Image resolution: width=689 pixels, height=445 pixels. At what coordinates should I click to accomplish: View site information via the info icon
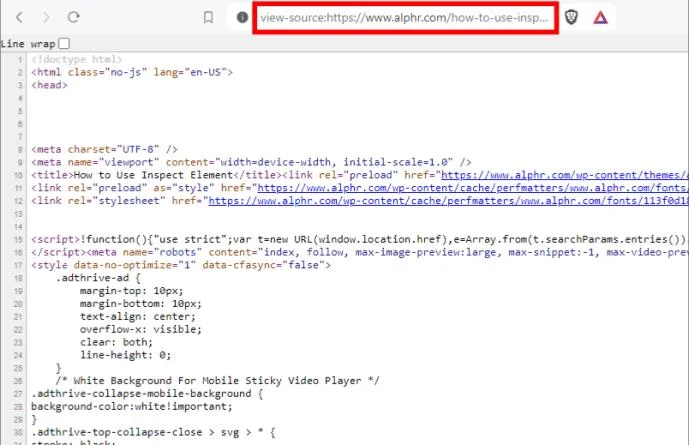pyautogui.click(x=242, y=17)
